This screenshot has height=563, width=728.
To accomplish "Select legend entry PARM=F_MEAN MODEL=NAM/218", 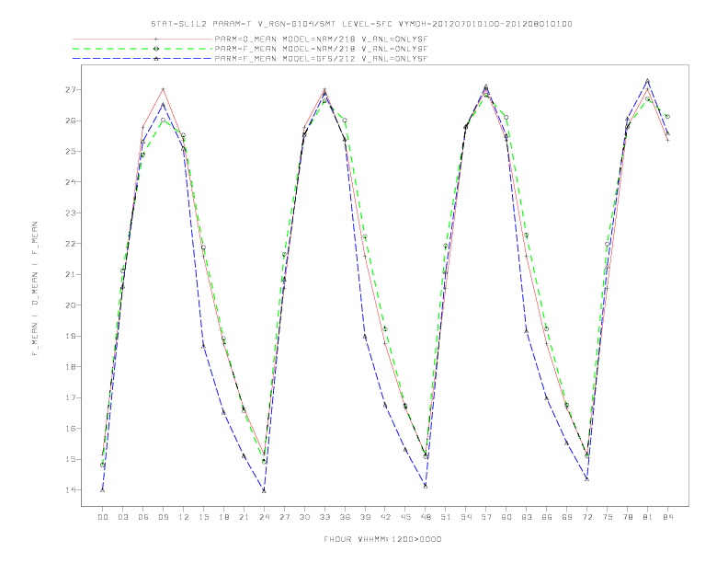I will click(321, 49).
